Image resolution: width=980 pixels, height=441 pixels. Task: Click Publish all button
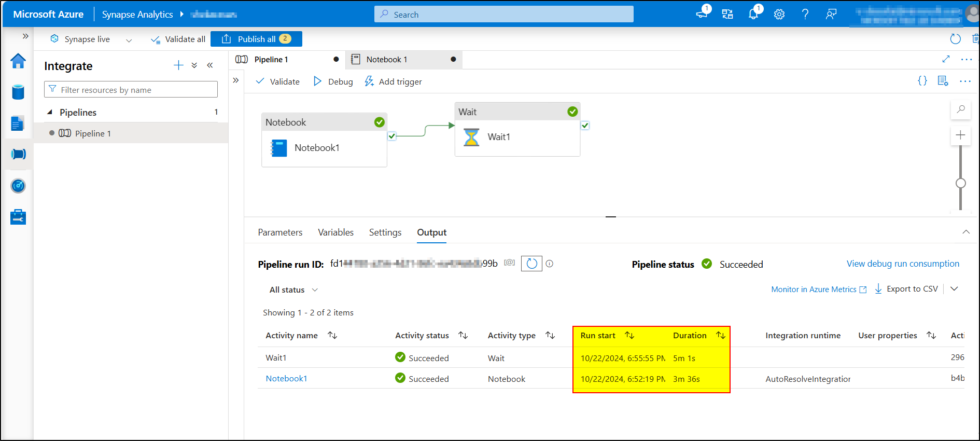[x=256, y=39]
